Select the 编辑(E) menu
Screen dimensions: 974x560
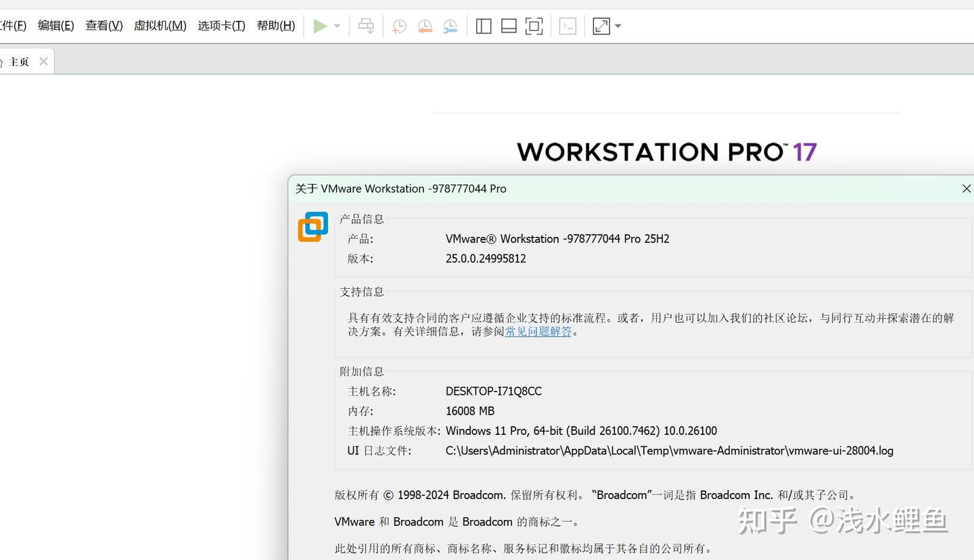(x=55, y=25)
